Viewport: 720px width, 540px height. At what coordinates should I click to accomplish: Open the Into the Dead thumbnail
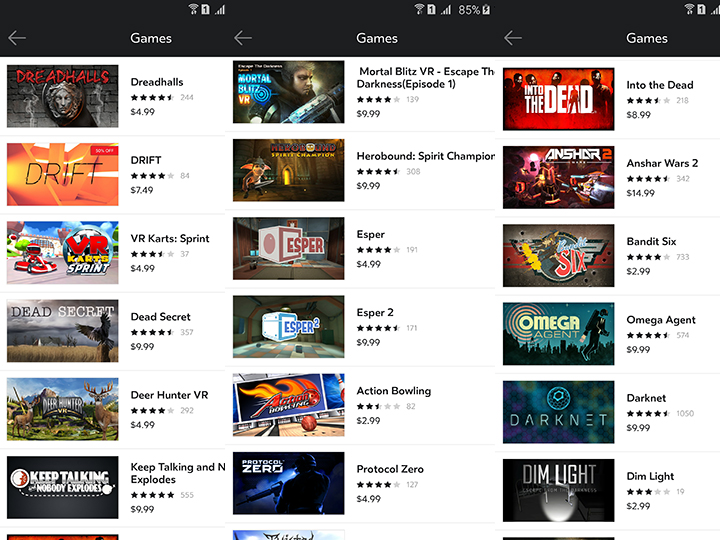tap(558, 99)
